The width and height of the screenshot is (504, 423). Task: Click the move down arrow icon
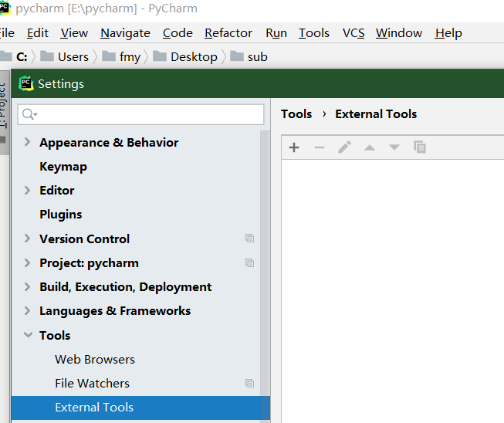pos(394,147)
